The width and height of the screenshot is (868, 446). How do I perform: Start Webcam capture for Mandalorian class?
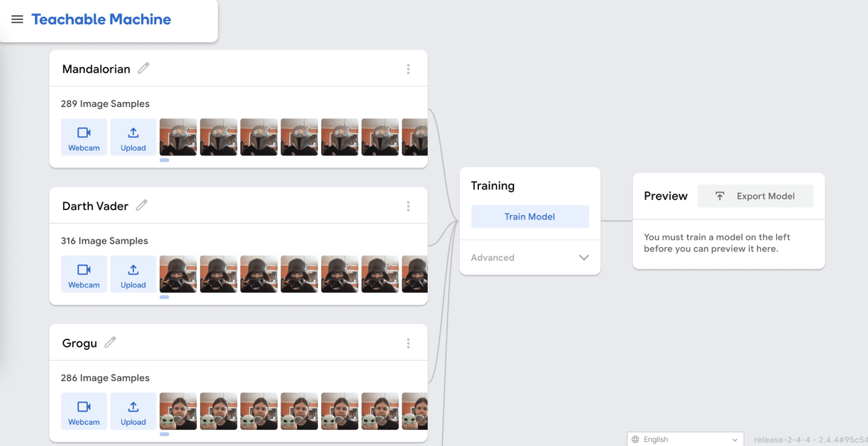point(84,138)
